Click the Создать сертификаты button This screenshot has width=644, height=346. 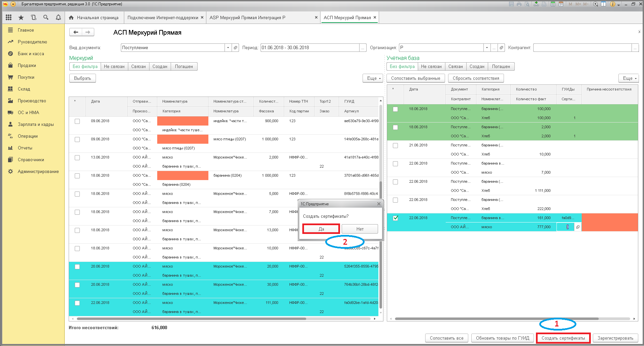[x=563, y=338]
